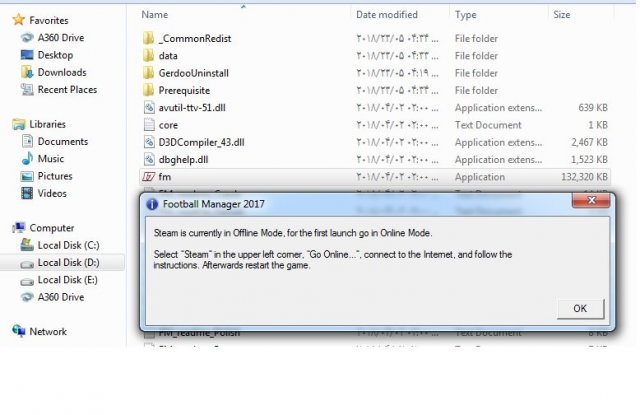Select Local Disk (E:) drive
This screenshot has width=640, height=415.
pos(67,280)
